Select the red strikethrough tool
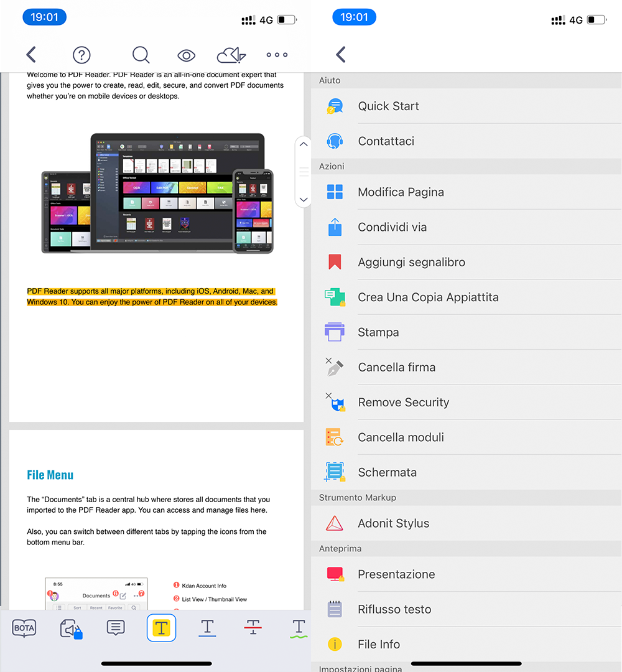Screen dimensions: 622x672 (x=253, y=628)
